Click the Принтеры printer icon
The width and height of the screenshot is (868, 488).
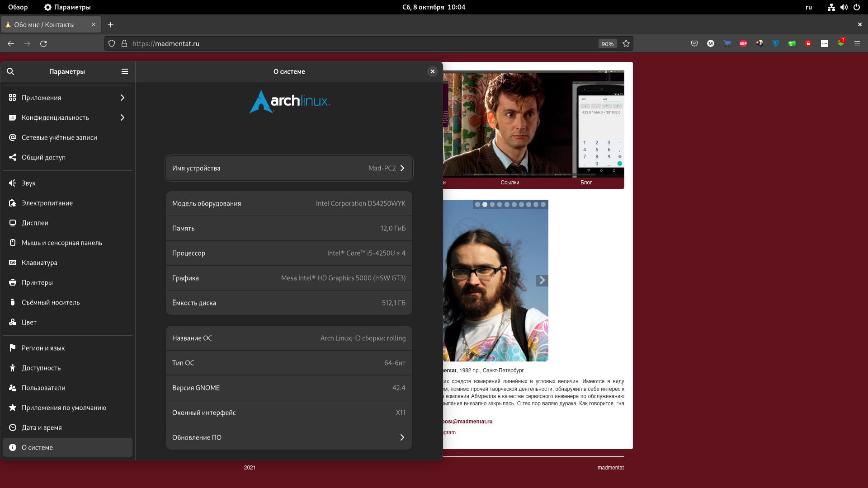coord(13,282)
